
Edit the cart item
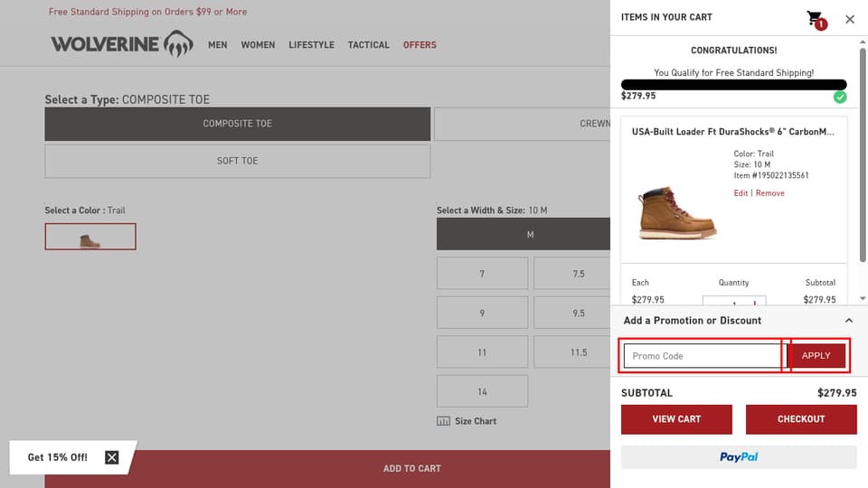click(741, 193)
